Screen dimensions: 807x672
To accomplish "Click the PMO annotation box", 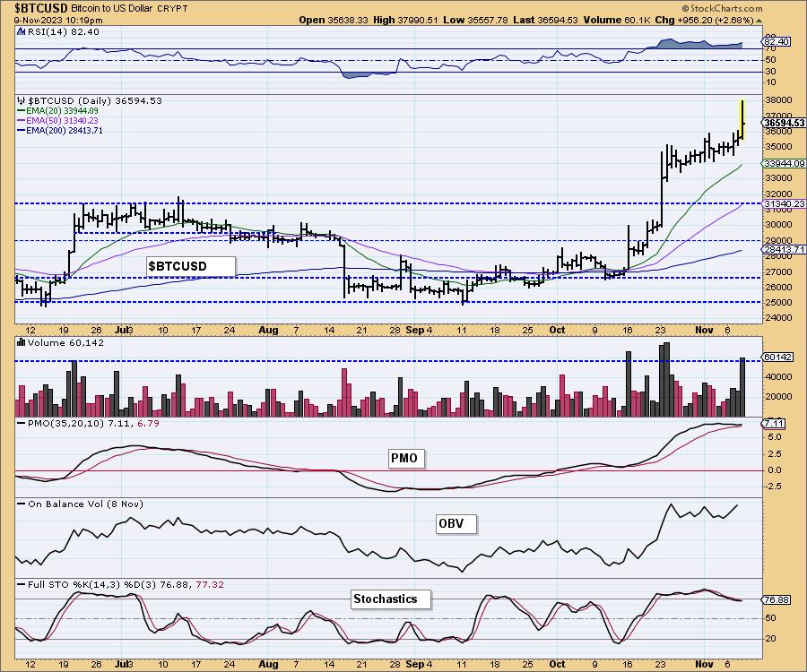I will coord(407,458).
